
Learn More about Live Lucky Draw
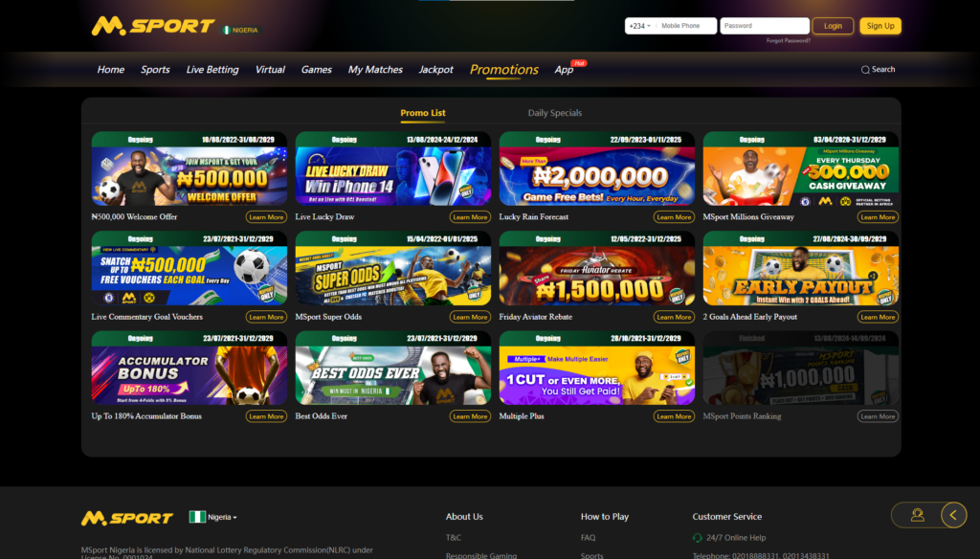pyautogui.click(x=470, y=217)
